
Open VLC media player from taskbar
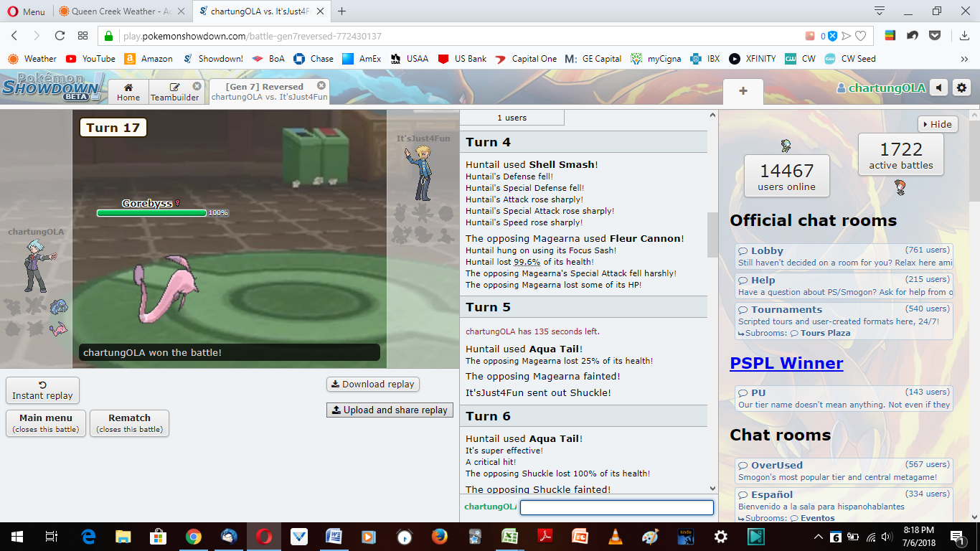click(x=616, y=536)
